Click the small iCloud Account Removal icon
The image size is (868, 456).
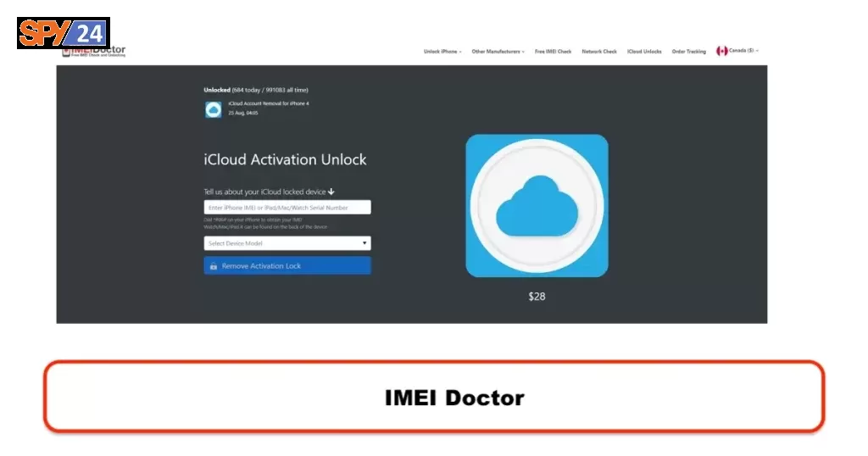pyautogui.click(x=213, y=109)
